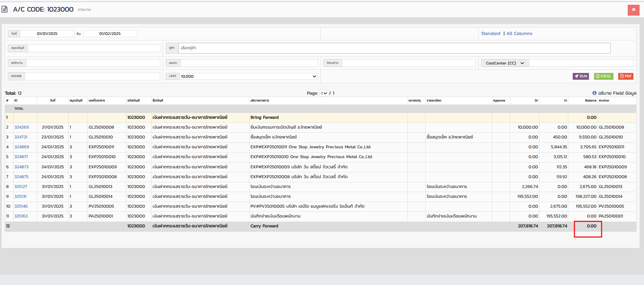644x285 pixels.
Task: Switch to Standard column view
Action: coord(491,34)
